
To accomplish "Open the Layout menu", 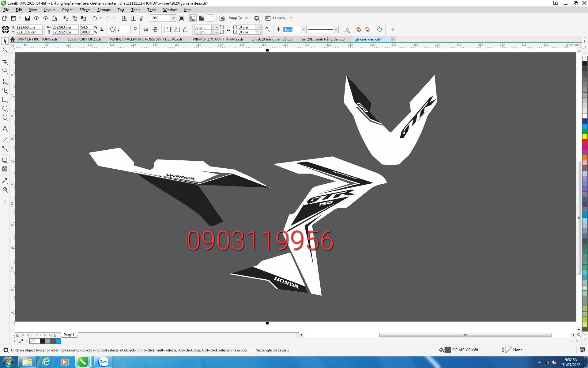I will tap(49, 10).
